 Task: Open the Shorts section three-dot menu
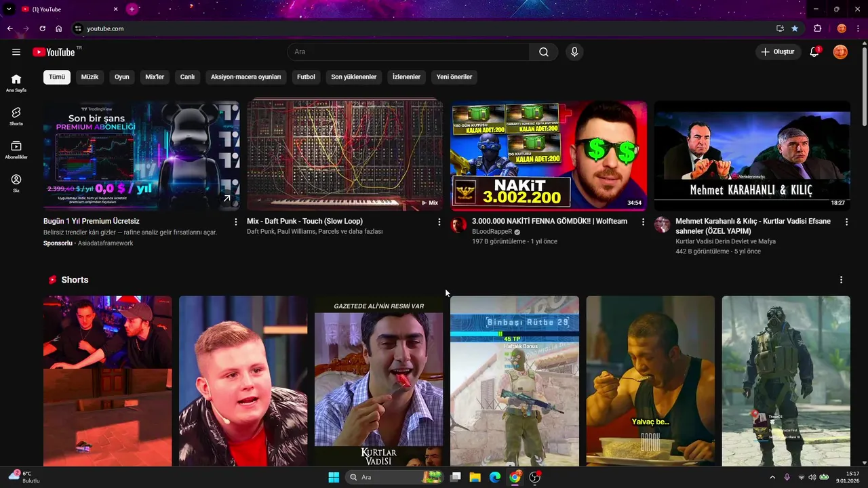coord(842,280)
